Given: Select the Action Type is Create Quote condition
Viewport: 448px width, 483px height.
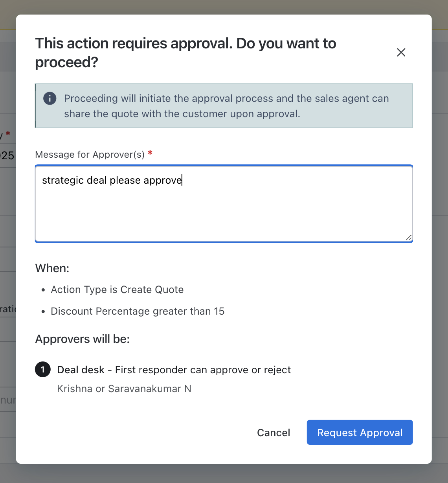Looking at the screenshot, I should coord(117,290).
